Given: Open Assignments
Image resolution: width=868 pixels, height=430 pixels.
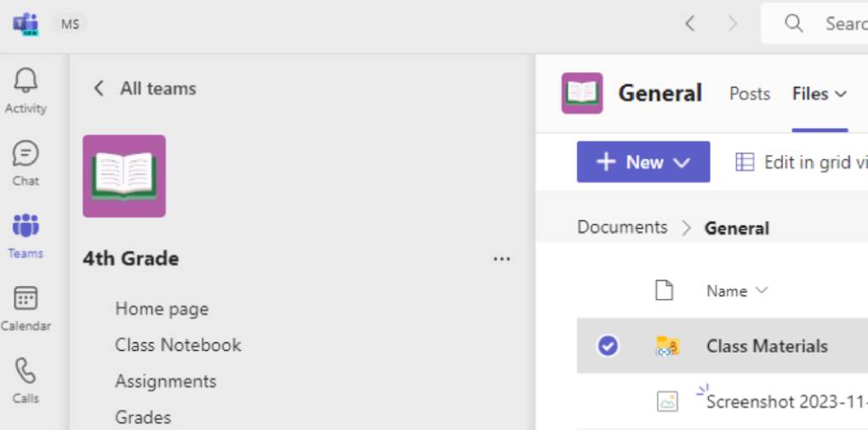Looking at the screenshot, I should pyautogui.click(x=166, y=381).
